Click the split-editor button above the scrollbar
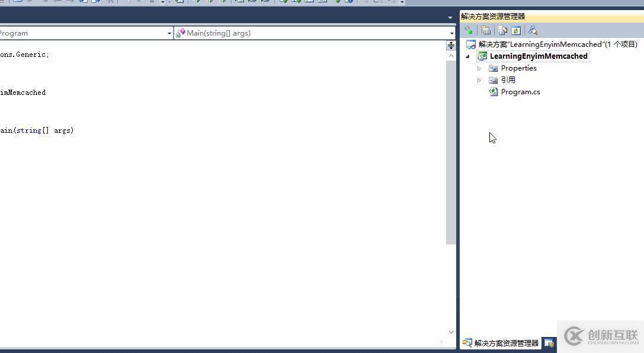644x353 pixels. tap(451, 44)
